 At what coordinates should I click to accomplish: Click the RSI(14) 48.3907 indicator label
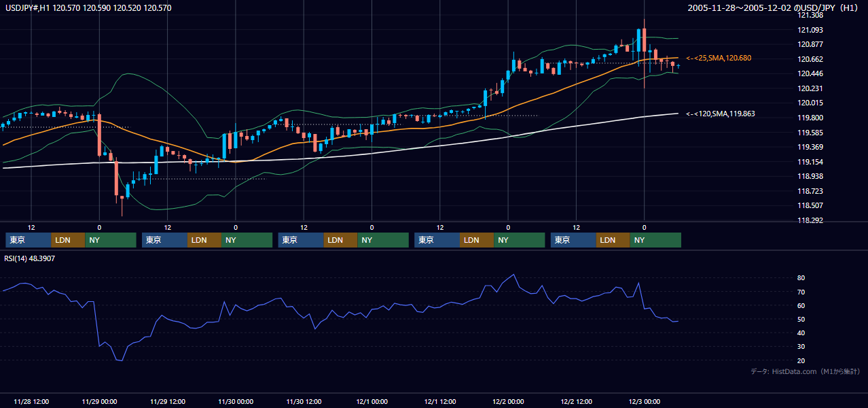coord(30,258)
